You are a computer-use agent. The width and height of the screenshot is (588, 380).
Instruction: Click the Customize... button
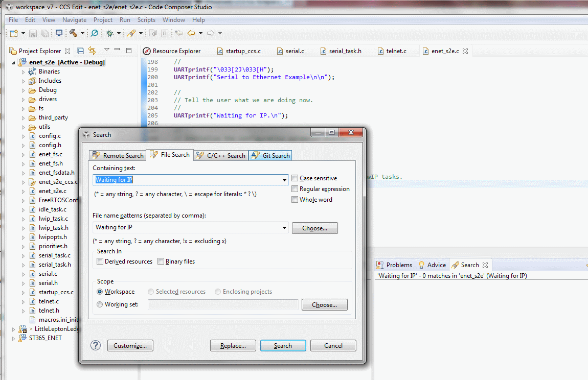click(130, 345)
